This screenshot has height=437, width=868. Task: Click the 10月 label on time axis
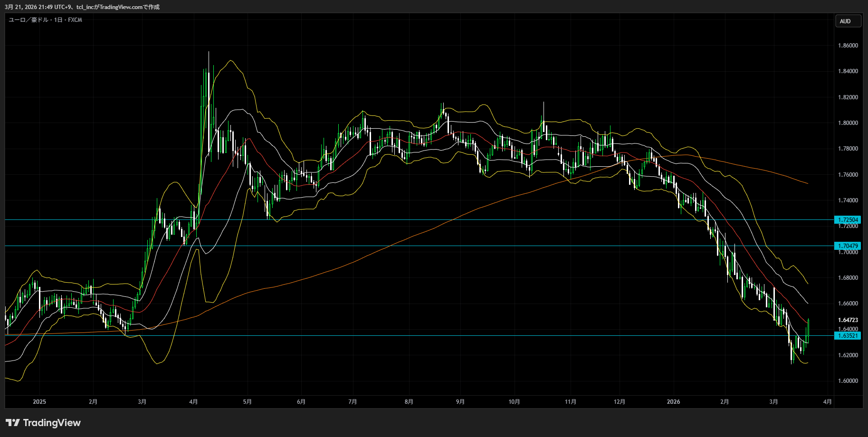click(x=514, y=402)
